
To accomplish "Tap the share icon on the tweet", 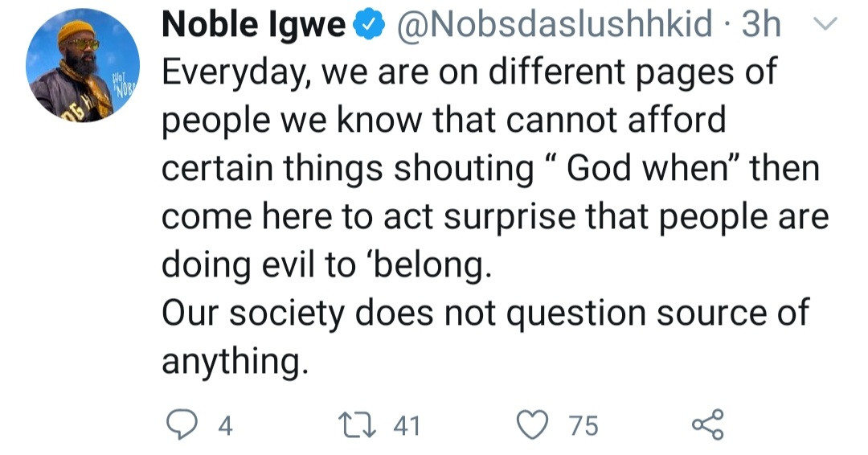I will point(707,424).
